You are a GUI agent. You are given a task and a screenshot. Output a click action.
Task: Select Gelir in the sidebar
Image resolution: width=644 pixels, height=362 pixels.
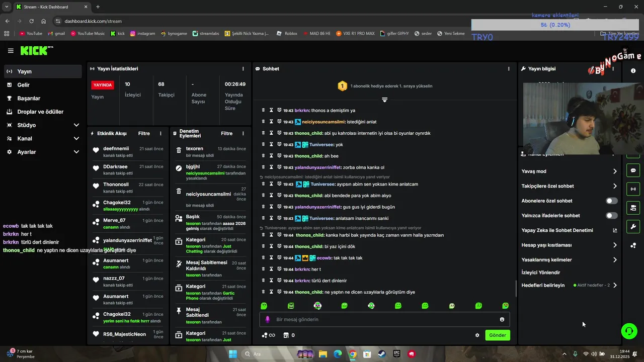[x=43, y=85]
